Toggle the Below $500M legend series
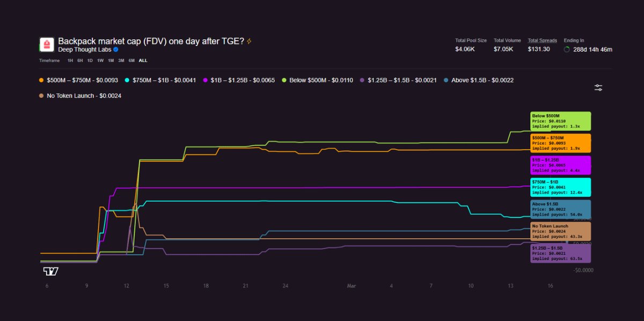The image size is (644, 321). point(317,80)
